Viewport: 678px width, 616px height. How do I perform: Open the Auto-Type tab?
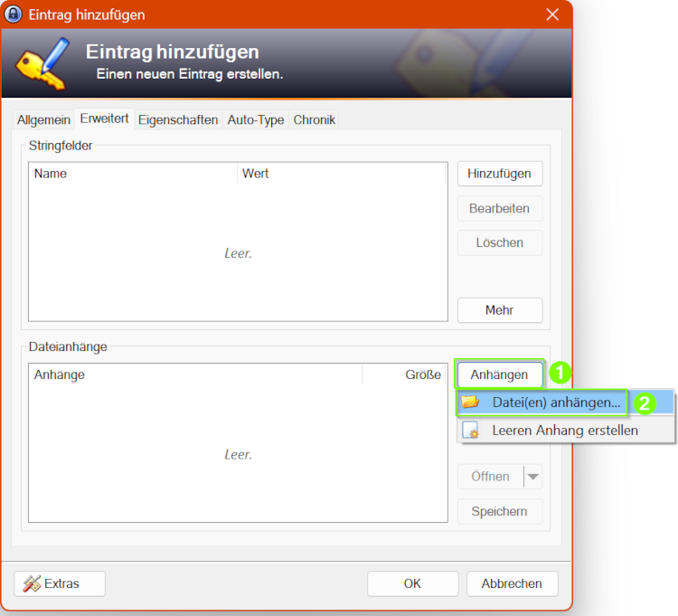tap(256, 119)
